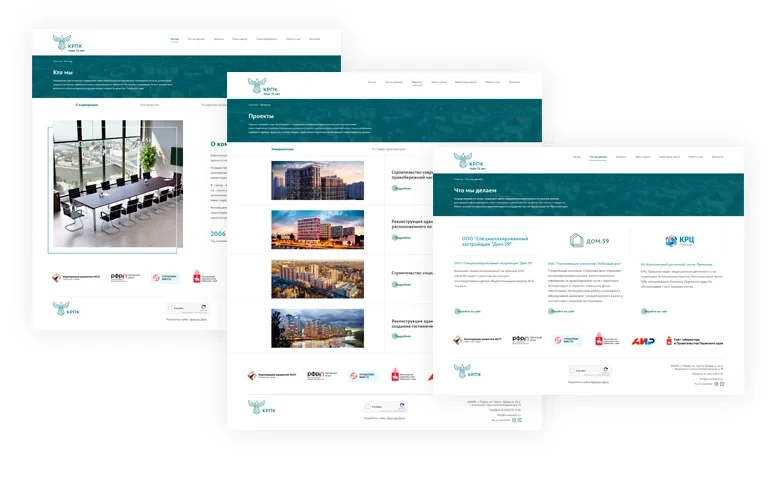Follow site link under 'Управляющая компания' column

(561, 311)
